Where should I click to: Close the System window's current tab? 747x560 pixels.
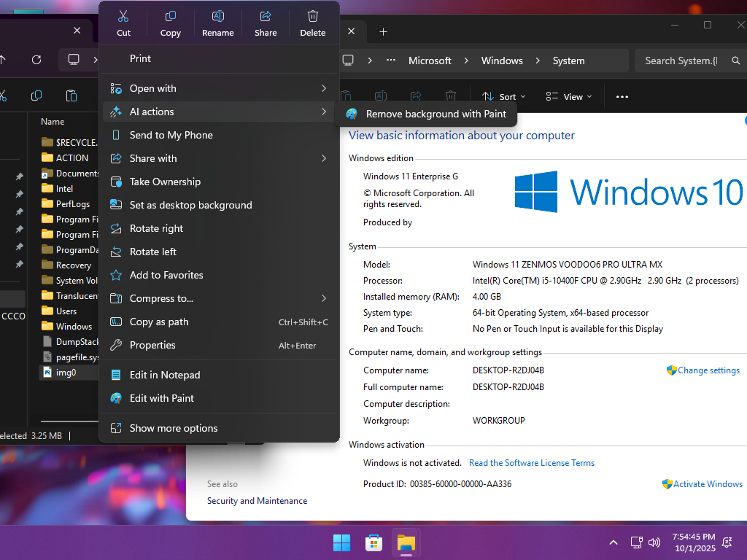coord(351,31)
